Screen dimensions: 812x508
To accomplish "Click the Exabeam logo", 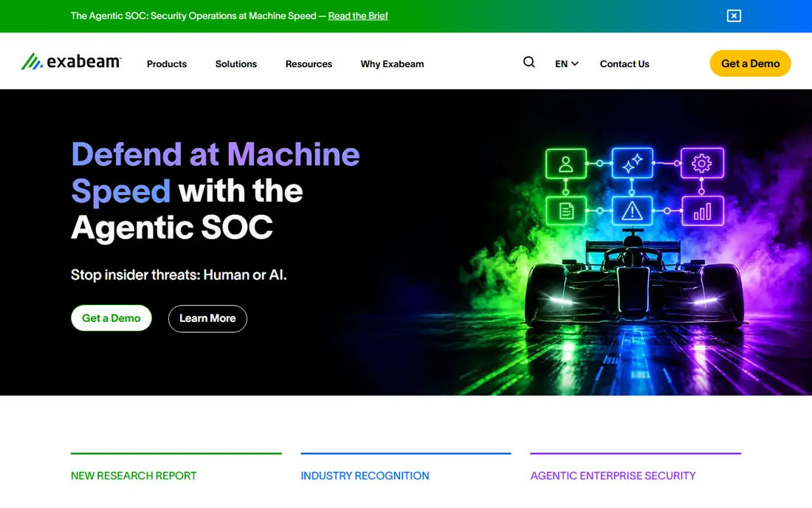I will tap(72, 61).
